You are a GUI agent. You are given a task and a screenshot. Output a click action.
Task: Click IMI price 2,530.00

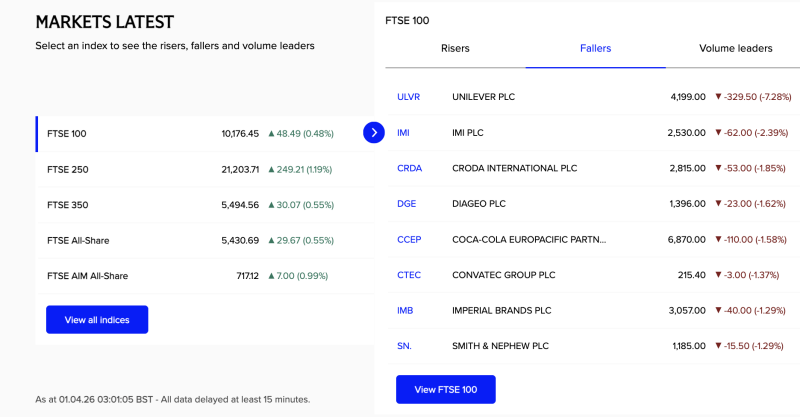tap(687, 133)
